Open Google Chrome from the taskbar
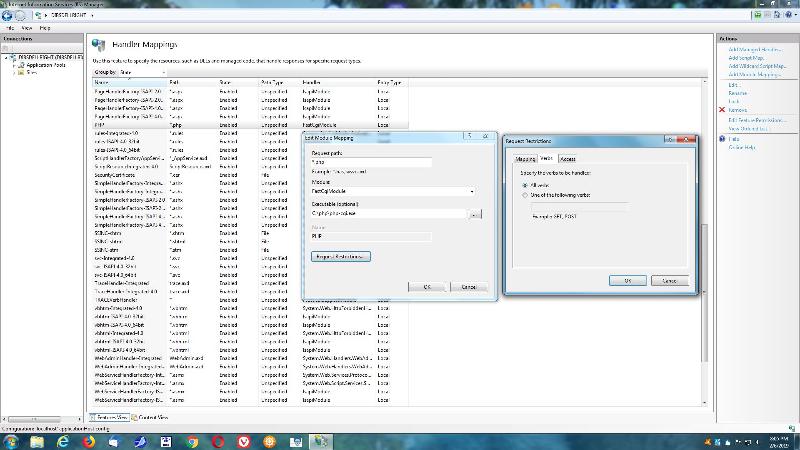 pyautogui.click(x=192, y=440)
